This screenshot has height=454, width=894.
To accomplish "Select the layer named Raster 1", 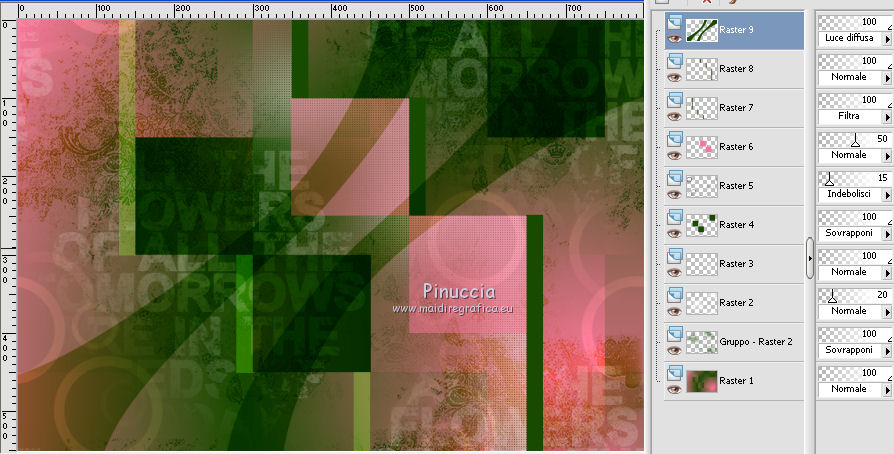I will [736, 380].
